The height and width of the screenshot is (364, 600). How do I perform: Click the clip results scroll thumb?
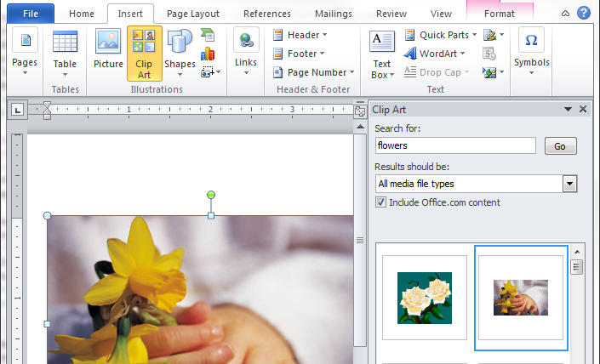577,267
